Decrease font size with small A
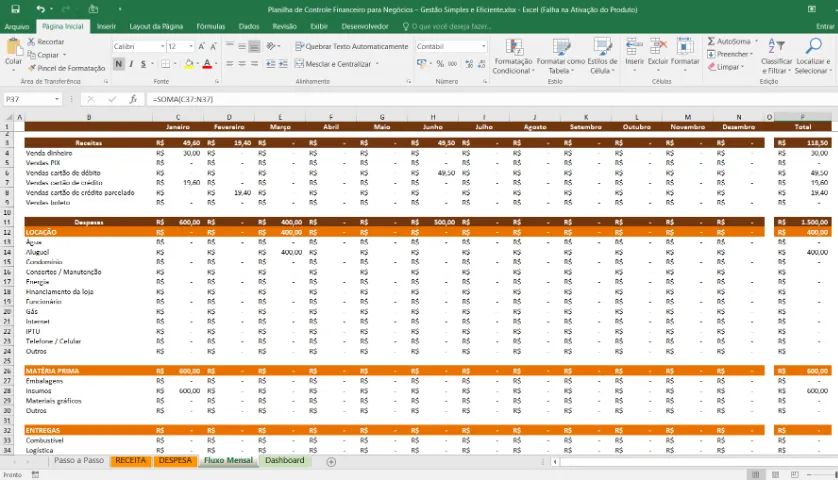The image size is (838, 480). point(213,47)
